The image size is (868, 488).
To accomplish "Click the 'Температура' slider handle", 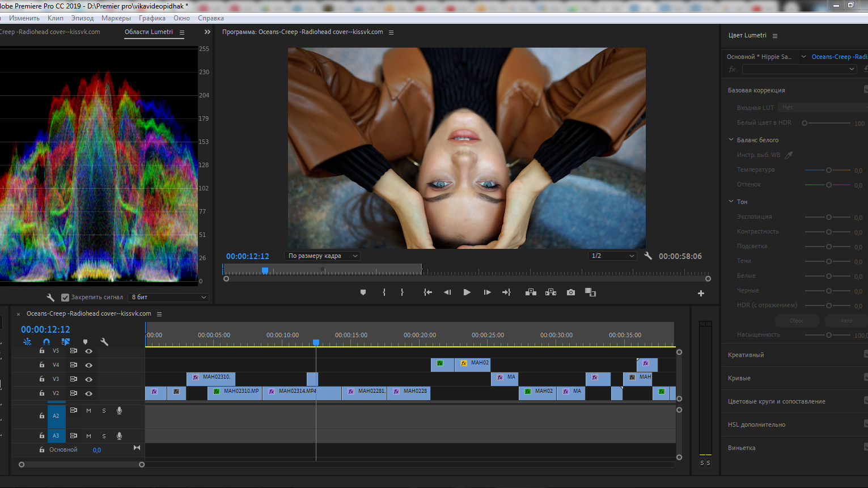I will 829,170.
